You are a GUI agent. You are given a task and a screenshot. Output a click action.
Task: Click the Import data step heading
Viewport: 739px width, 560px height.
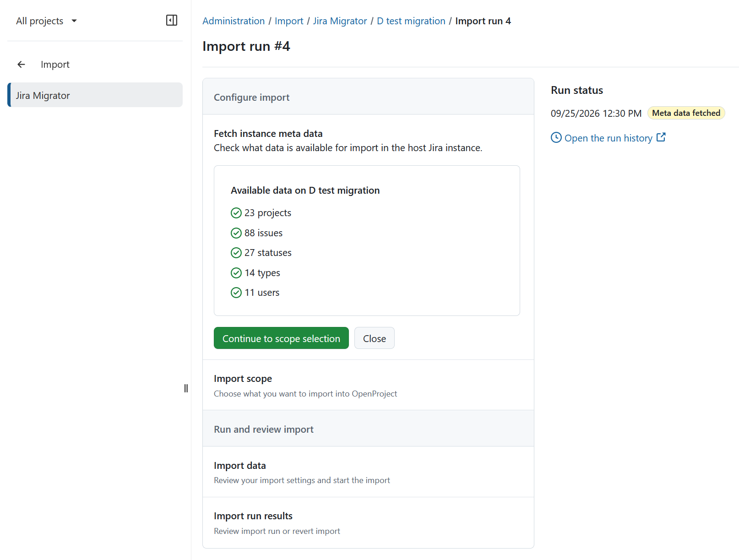pyautogui.click(x=239, y=466)
